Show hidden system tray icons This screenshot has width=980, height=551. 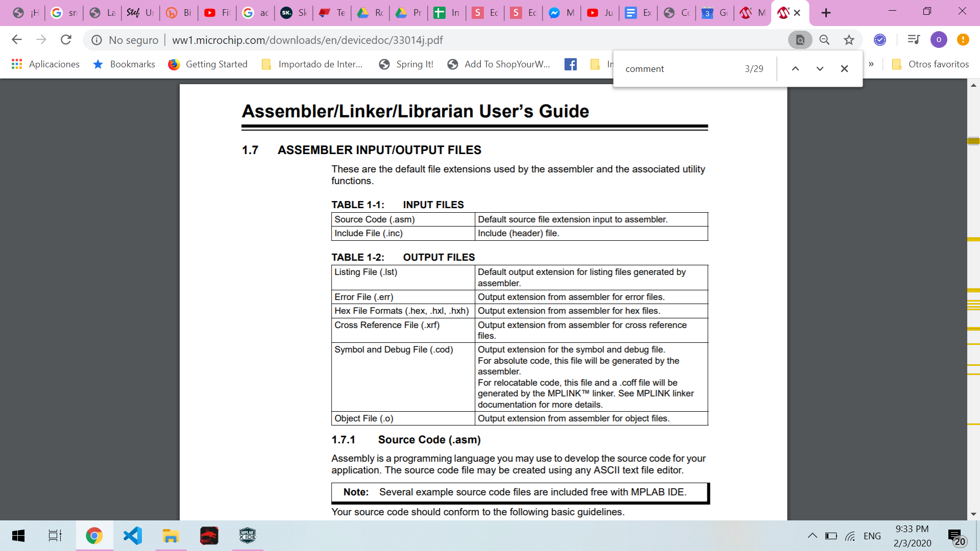click(x=812, y=536)
